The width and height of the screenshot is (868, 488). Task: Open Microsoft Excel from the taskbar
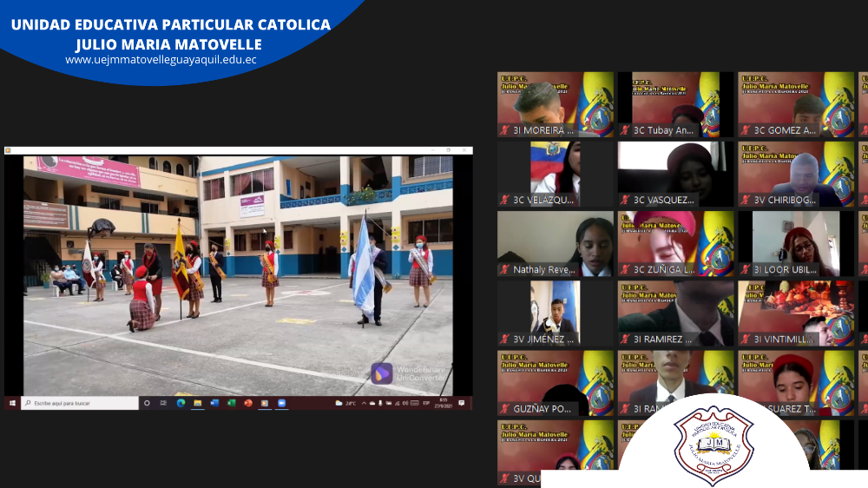[x=232, y=403]
